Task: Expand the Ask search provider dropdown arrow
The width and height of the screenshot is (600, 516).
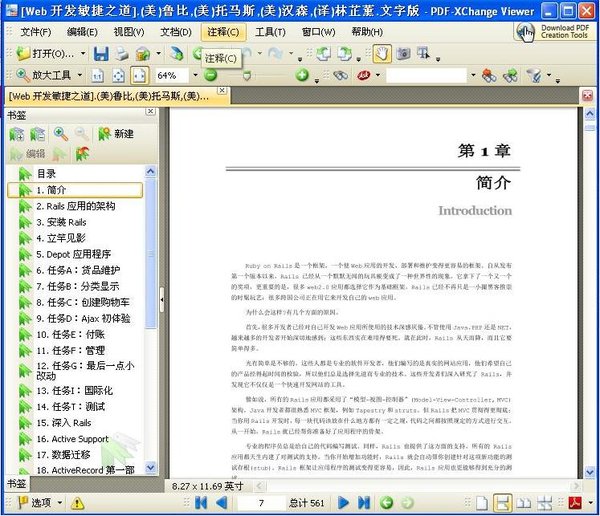Action: (x=378, y=75)
